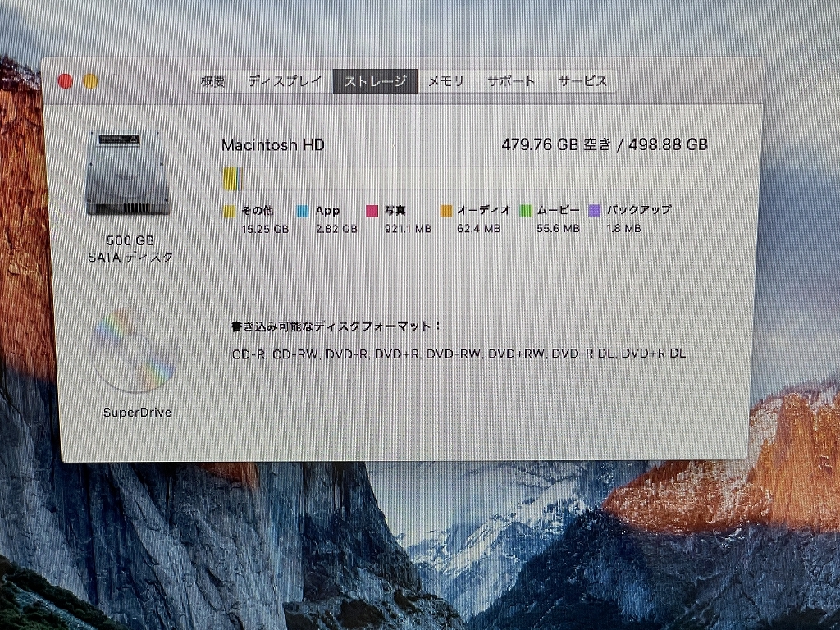This screenshot has width=840, height=630.
Task: Click the バックアップ legend label
Action: pyautogui.click(x=638, y=210)
